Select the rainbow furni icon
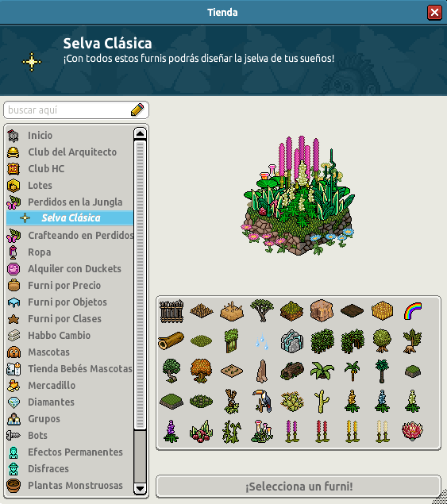 tap(413, 311)
